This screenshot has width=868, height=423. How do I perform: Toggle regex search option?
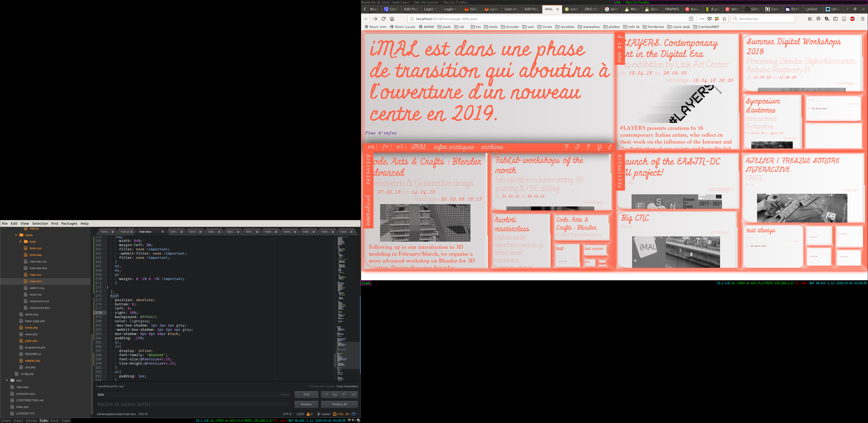click(325, 394)
